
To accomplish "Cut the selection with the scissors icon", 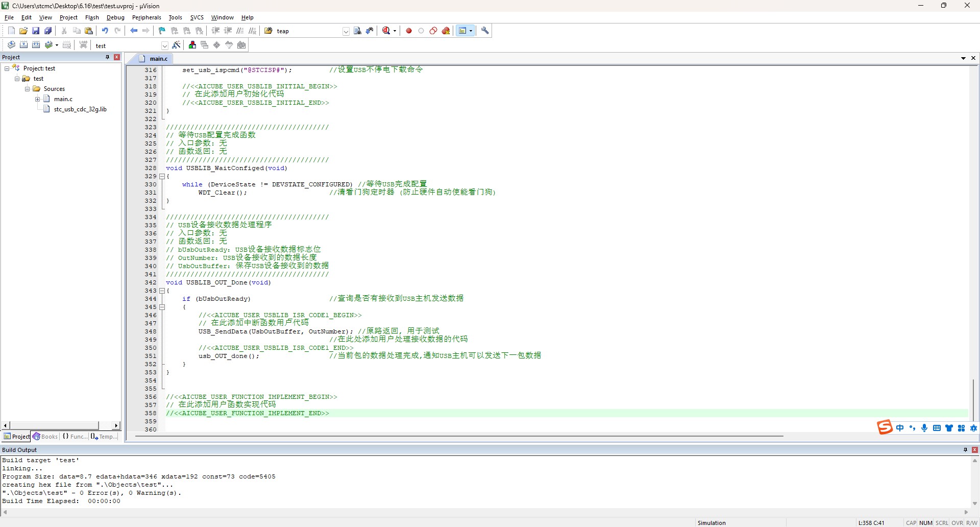I will 64,31.
